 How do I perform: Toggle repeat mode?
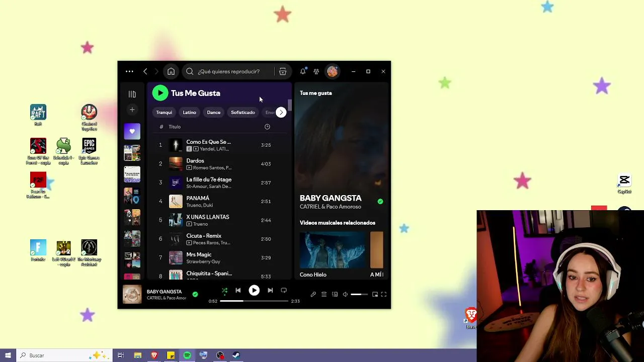[x=284, y=291]
